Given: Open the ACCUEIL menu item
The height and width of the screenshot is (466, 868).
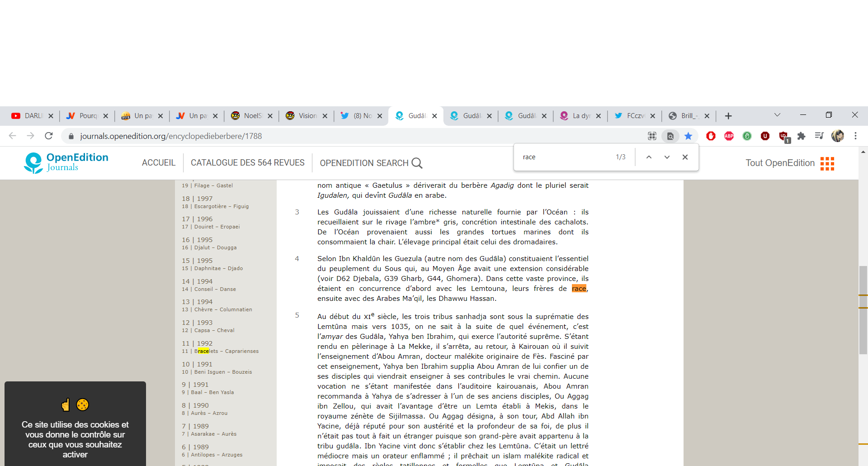Looking at the screenshot, I should (x=158, y=163).
